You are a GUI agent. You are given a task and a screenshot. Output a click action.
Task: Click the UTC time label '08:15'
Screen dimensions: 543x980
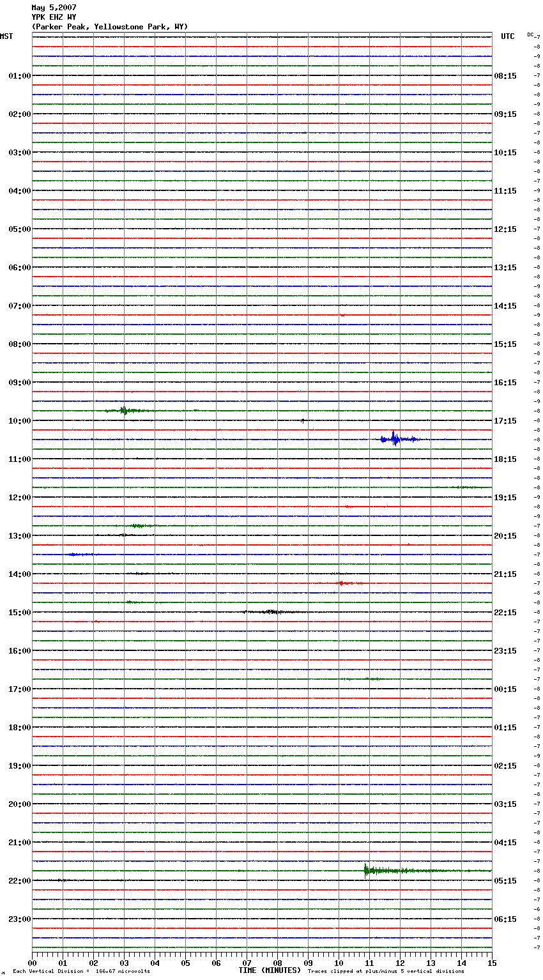[x=505, y=76]
